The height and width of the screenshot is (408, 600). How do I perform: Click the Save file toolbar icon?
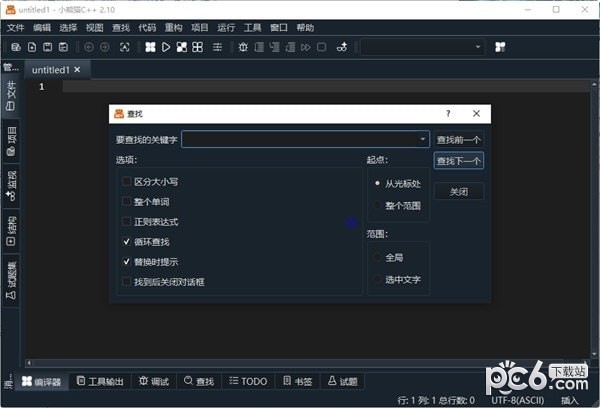pos(47,47)
